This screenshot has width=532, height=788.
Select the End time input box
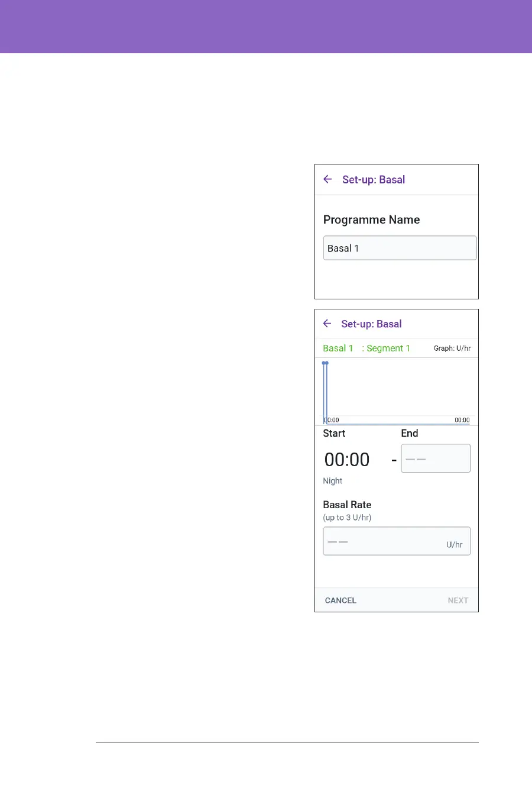coord(436,458)
